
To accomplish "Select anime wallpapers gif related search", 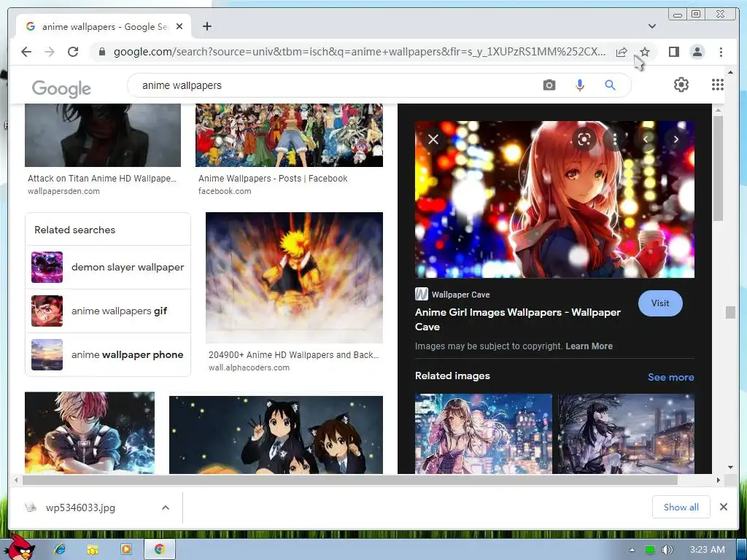I will pos(108,311).
